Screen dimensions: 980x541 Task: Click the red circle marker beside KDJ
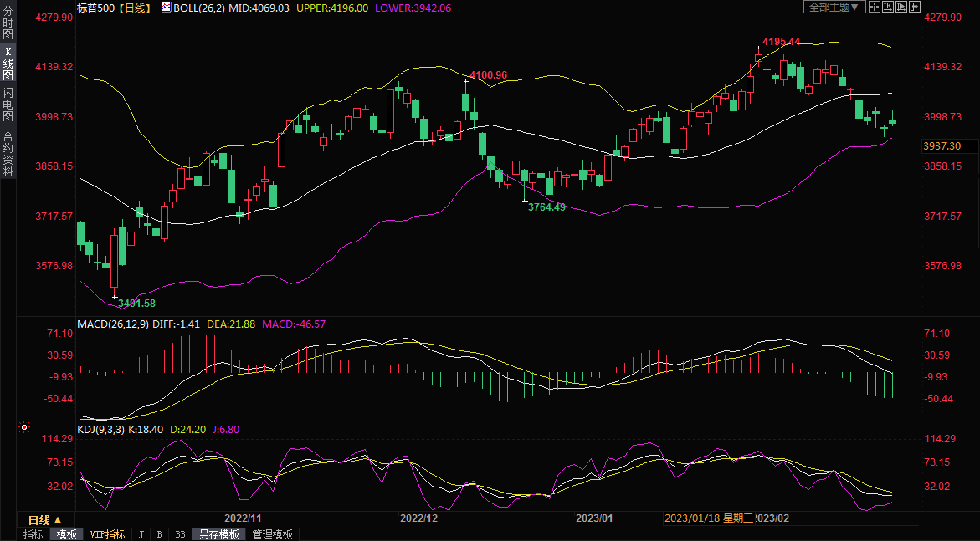tap(24, 427)
